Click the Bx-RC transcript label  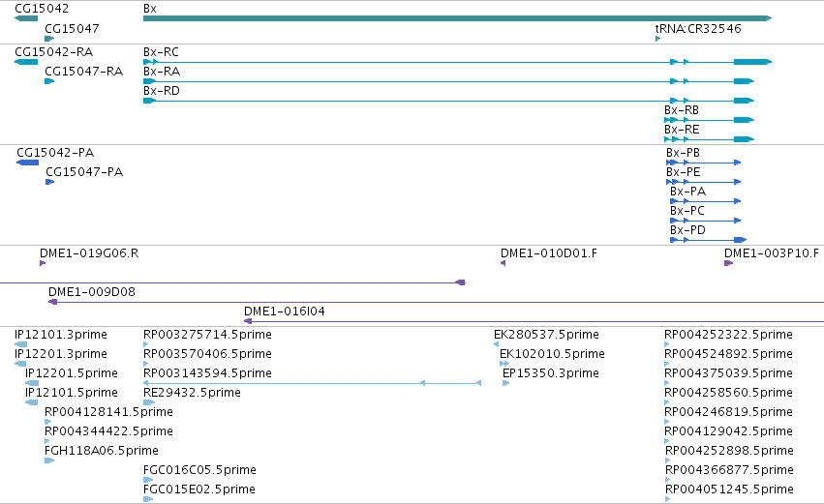(161, 52)
